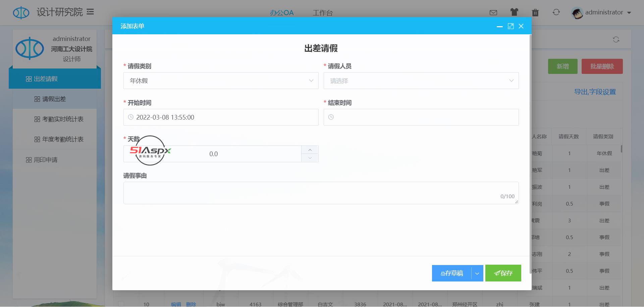
Task: Increase 天数 with the up stepper
Action: (x=310, y=150)
